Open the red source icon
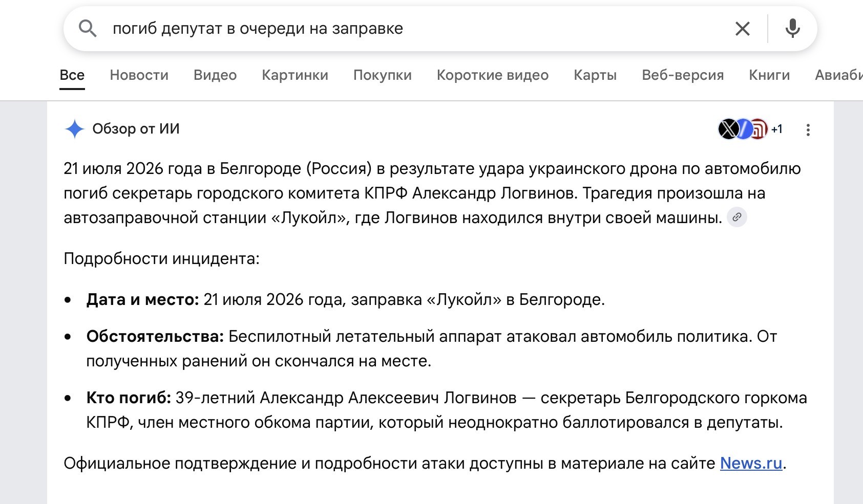Image resolution: width=863 pixels, height=504 pixels. (759, 129)
